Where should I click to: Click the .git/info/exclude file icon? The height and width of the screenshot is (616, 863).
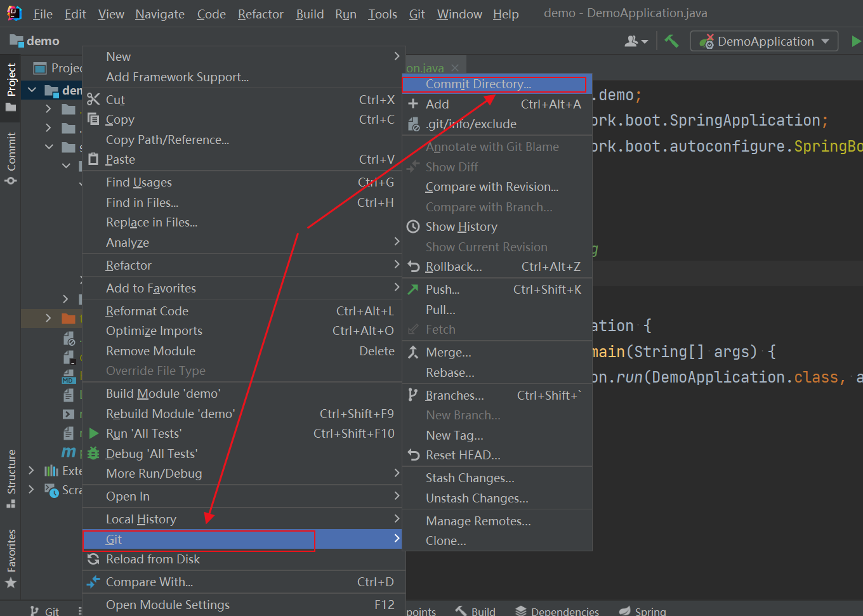click(413, 124)
